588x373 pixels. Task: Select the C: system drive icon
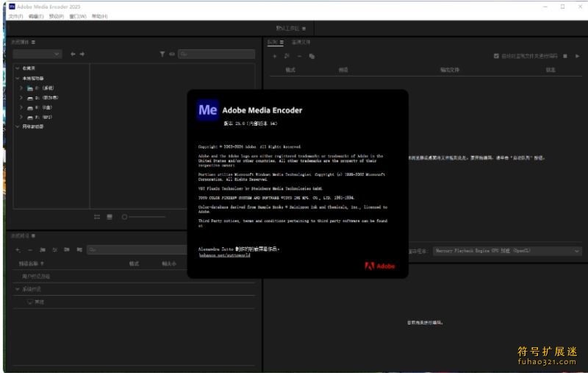30,88
